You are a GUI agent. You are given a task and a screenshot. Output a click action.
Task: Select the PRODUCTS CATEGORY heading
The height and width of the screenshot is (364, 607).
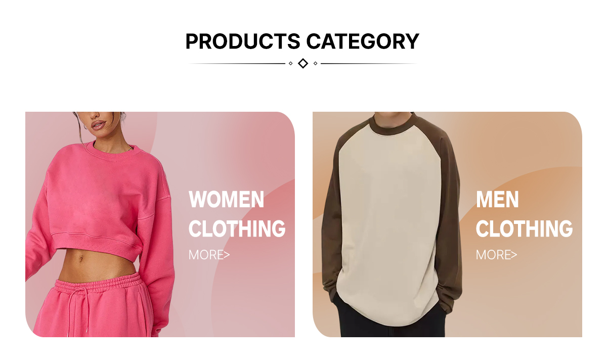[302, 41]
